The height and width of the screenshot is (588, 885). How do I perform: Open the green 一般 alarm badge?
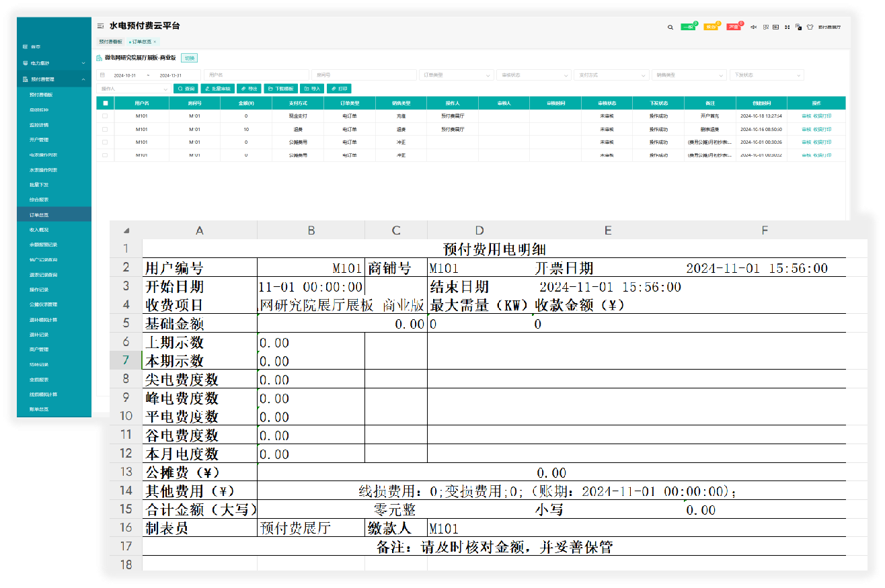[x=687, y=27]
